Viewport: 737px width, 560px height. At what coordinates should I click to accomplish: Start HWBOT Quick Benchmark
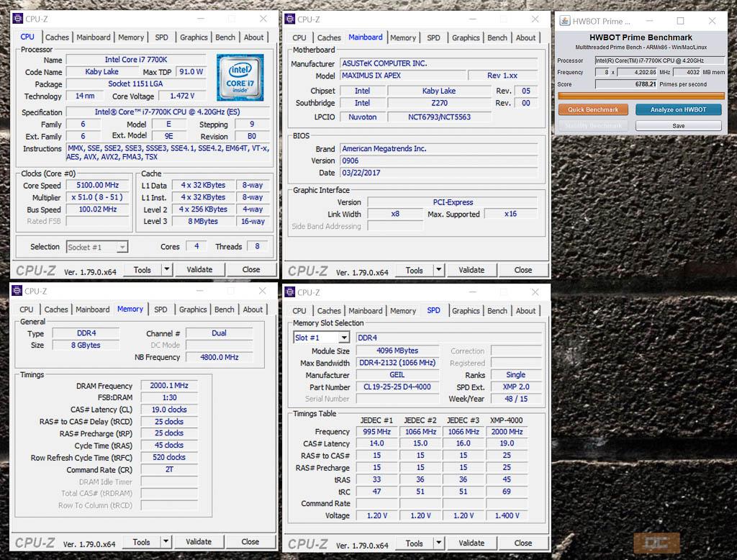tap(593, 109)
